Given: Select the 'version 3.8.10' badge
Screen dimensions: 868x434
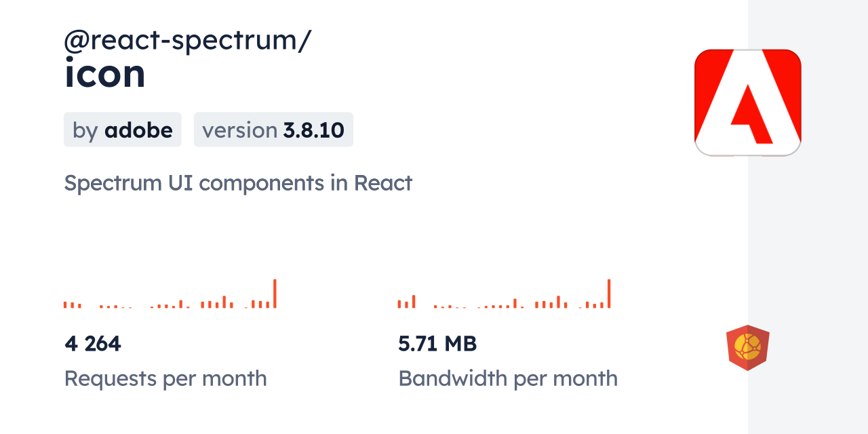Looking at the screenshot, I should 273,130.
